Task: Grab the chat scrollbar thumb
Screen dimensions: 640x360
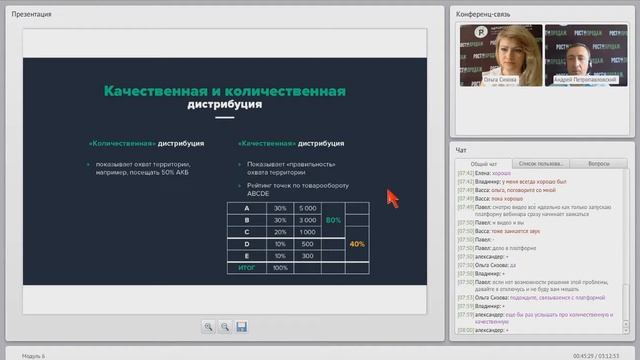Action: click(x=626, y=302)
